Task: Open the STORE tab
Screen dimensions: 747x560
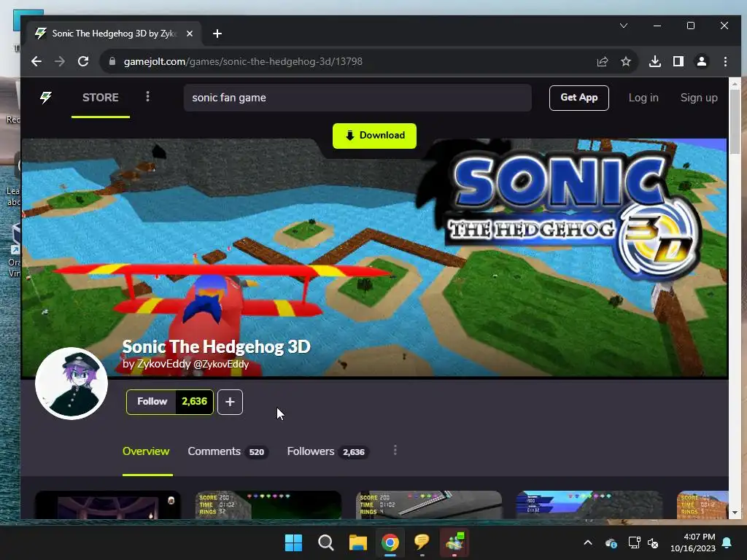Action: (101, 98)
